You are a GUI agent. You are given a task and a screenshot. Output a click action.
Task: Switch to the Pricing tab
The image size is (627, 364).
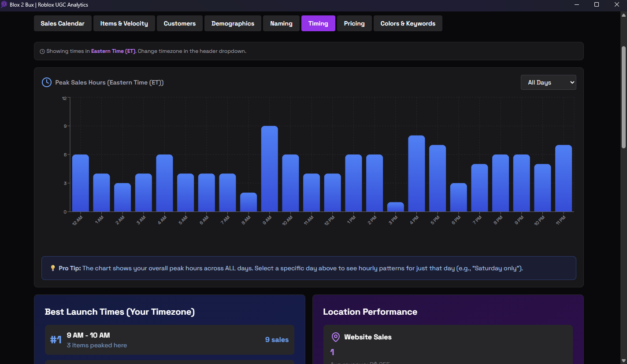[354, 23]
